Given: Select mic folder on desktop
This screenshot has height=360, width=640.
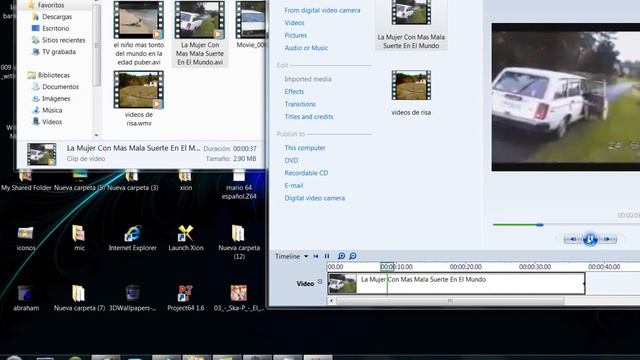Looking at the screenshot, I should pos(79,238).
